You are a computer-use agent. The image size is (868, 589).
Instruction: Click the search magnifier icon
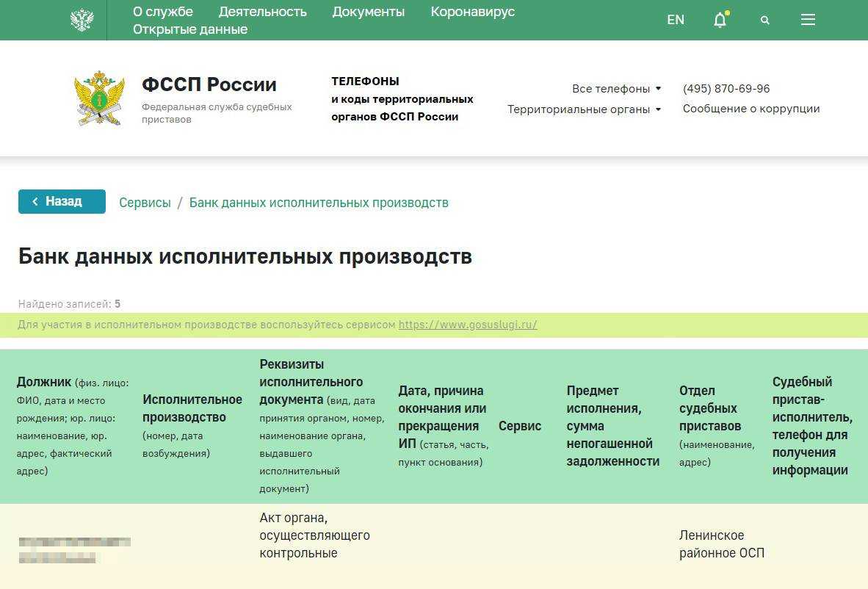click(x=764, y=20)
